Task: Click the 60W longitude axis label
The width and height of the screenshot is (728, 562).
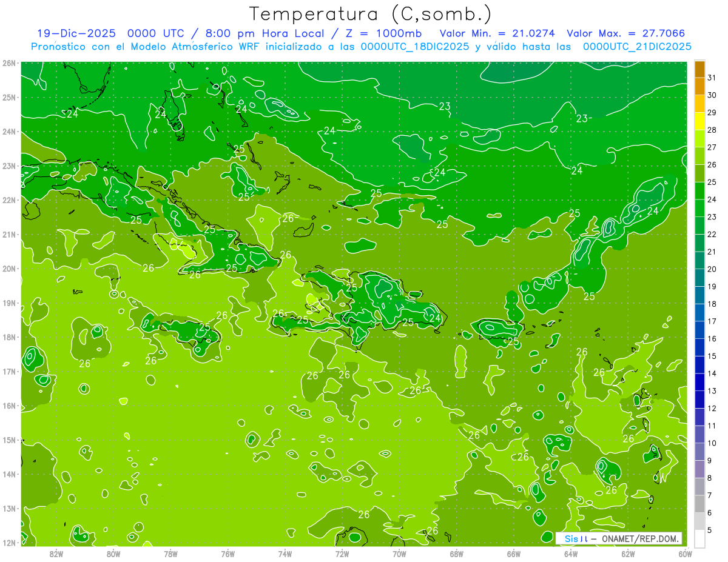Action: (685, 554)
